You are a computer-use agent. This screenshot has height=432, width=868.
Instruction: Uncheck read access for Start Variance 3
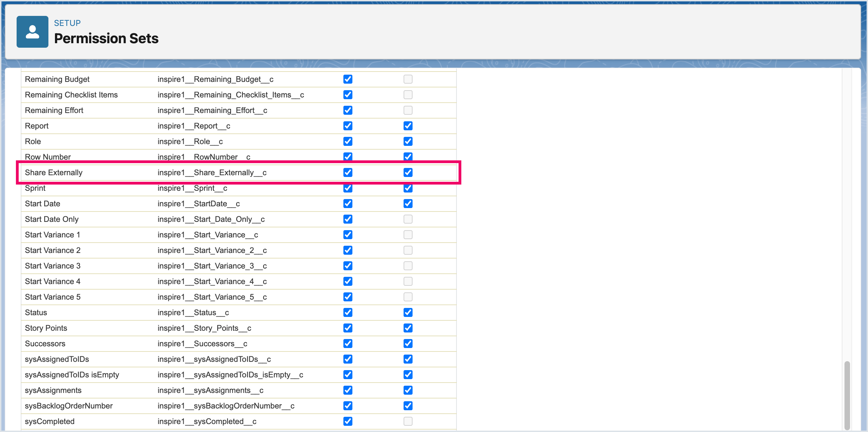348,266
